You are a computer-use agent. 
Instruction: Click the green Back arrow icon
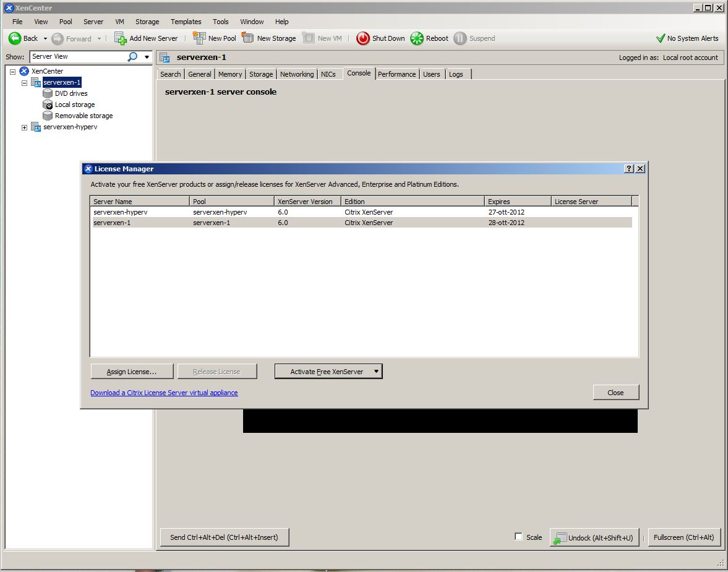(15, 38)
